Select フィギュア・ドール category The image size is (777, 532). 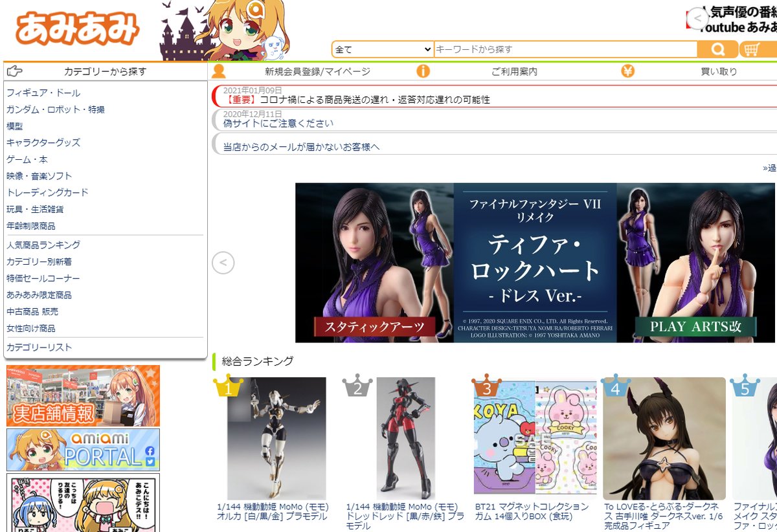[x=43, y=93]
